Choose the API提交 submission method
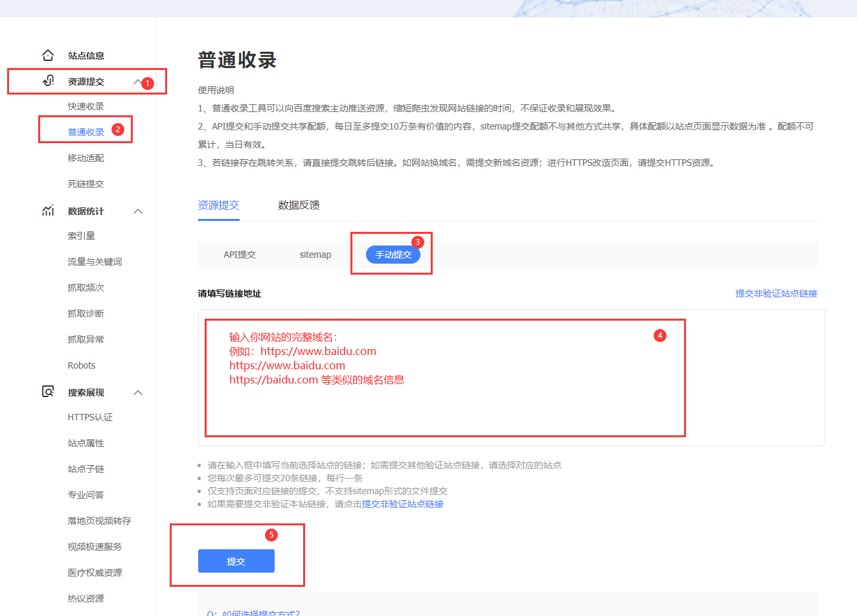 [x=240, y=255]
